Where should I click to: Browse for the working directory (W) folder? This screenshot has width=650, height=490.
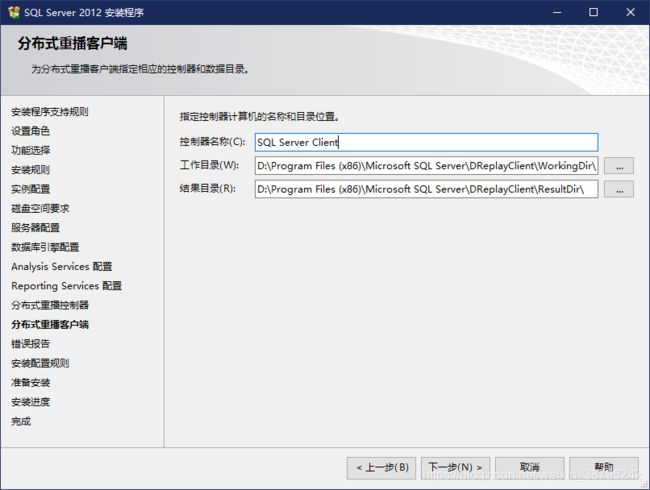(x=619, y=166)
